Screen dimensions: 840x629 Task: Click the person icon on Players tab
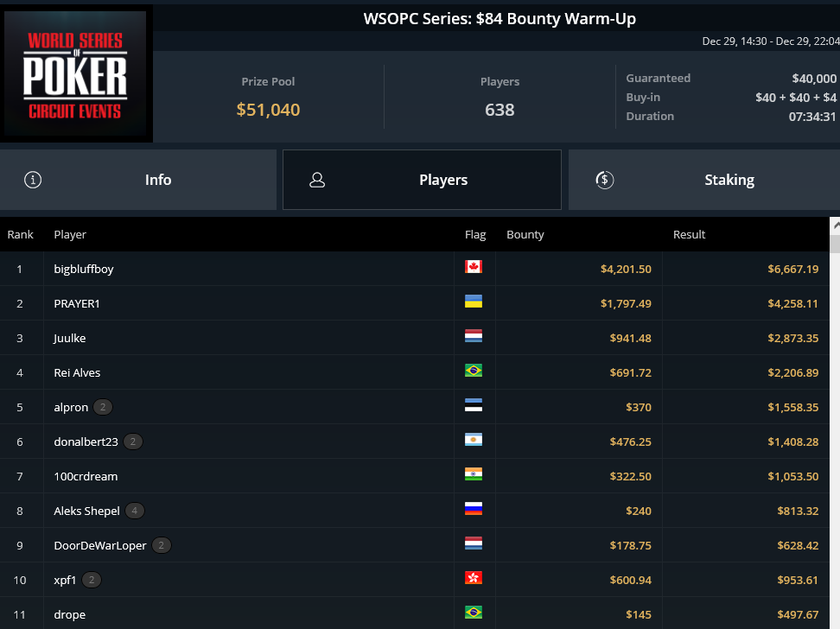(317, 180)
